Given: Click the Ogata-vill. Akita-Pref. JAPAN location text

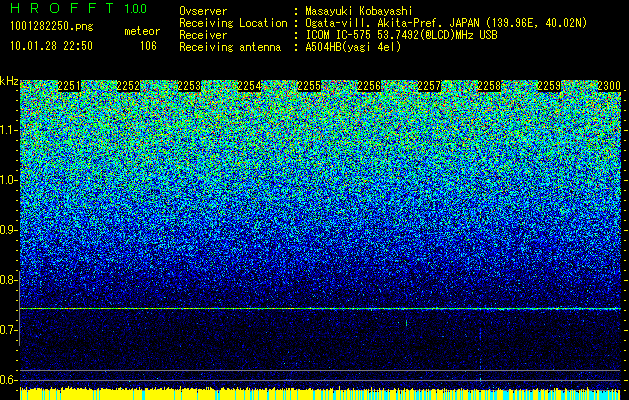Looking at the screenshot, I should [446, 23].
